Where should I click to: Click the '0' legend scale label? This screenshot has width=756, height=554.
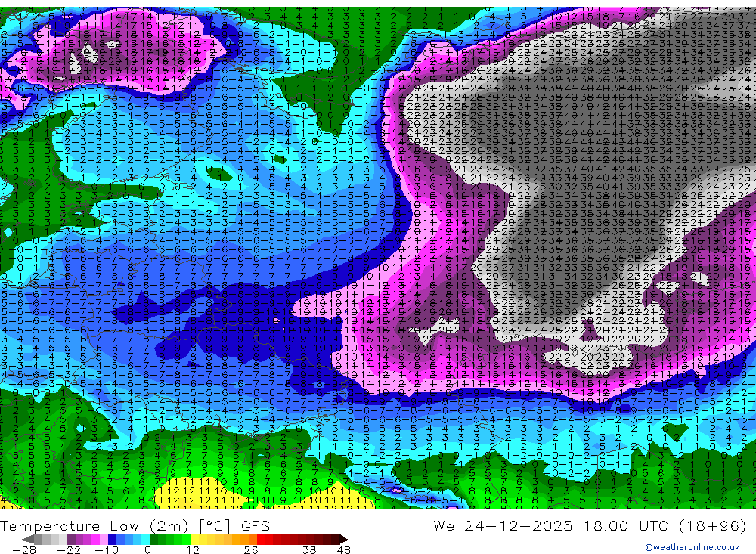(x=147, y=550)
